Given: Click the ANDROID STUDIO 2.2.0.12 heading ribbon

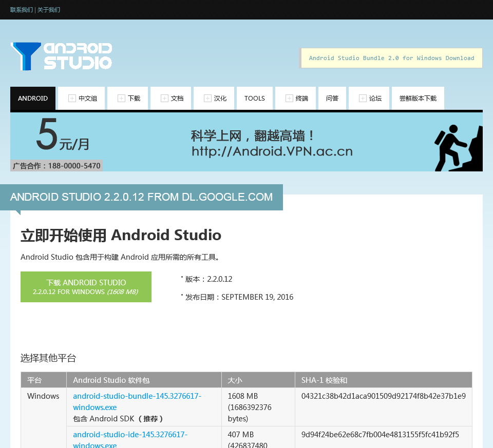Looking at the screenshot, I should [142, 197].
